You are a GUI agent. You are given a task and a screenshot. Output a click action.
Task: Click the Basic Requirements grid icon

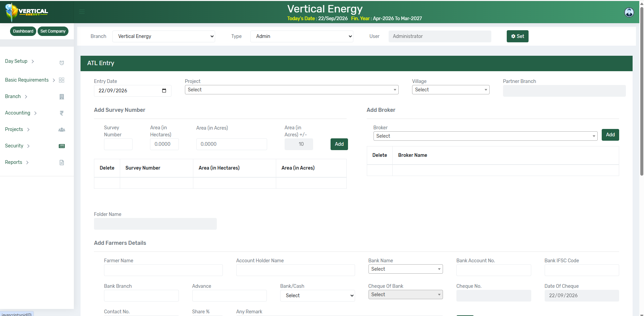[x=62, y=80]
